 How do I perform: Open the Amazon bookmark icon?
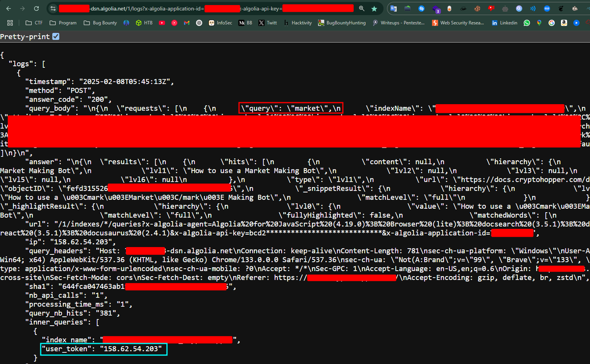pyautogui.click(x=564, y=23)
